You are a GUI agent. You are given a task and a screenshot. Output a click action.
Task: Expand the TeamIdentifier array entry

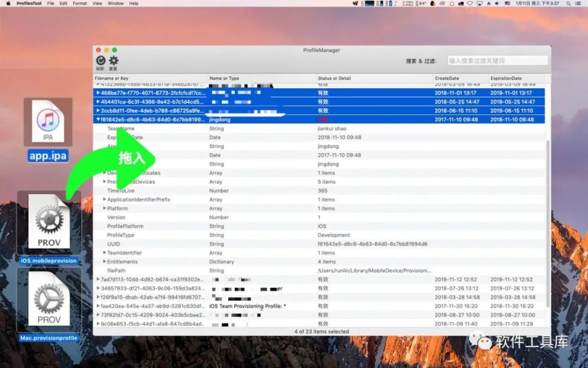coord(105,253)
